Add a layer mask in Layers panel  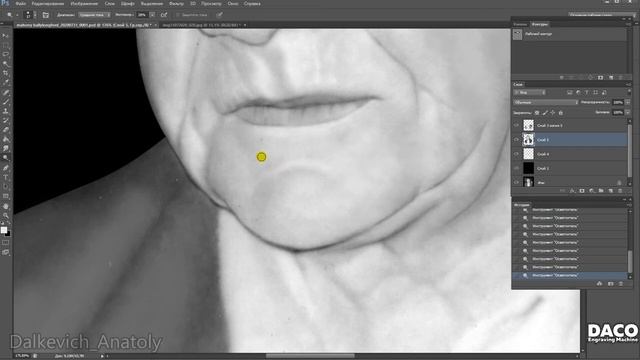point(582,191)
